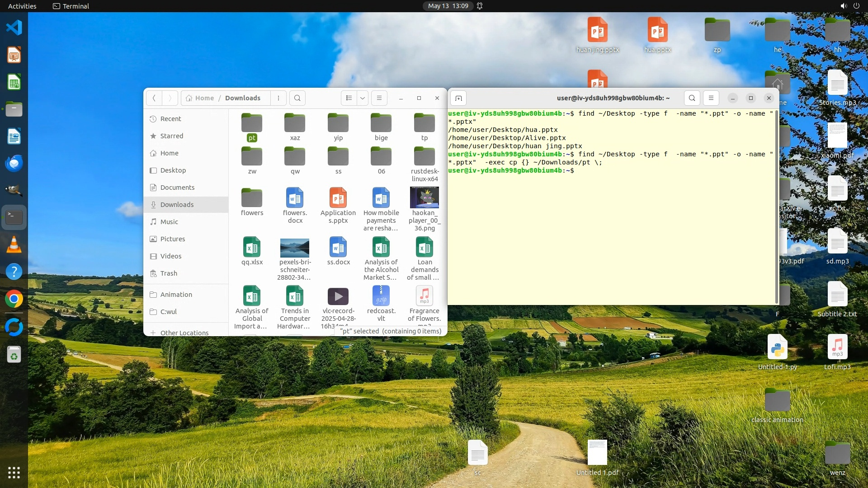Expand view options dropdown arrow in Files
868x488 pixels.
[x=362, y=98]
